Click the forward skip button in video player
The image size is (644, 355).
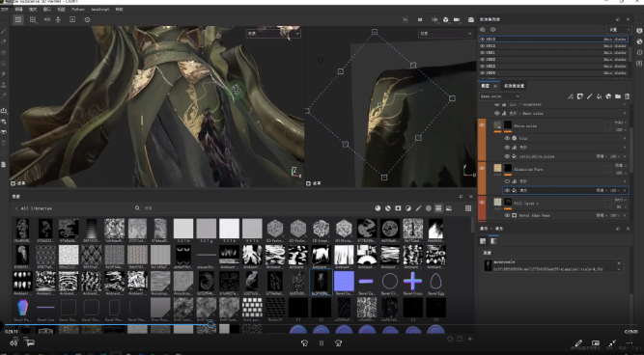coord(339,343)
